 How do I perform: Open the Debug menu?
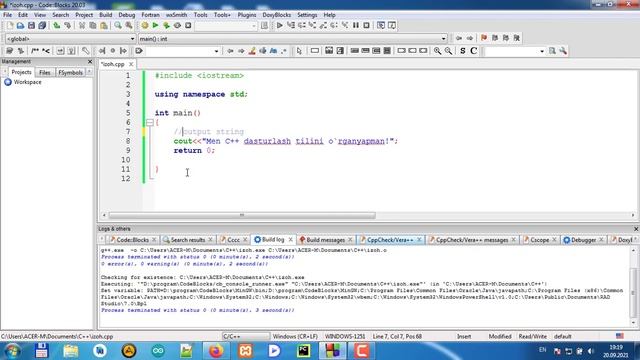pos(127,15)
